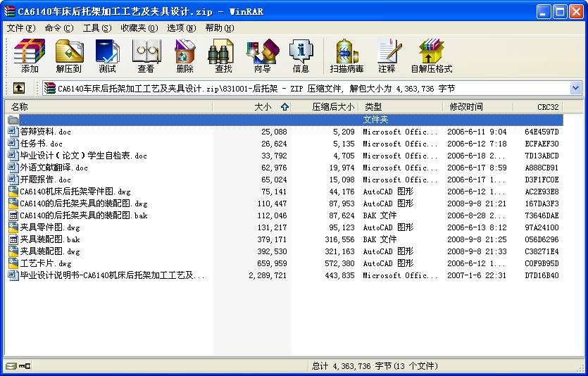This screenshot has width=588, height=376.
Task: Click the Word icon of 任务书.doc
Action: (x=13, y=143)
